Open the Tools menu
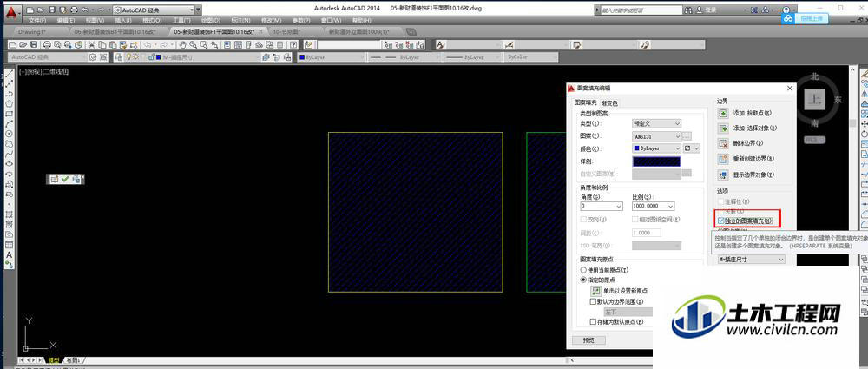 181,21
